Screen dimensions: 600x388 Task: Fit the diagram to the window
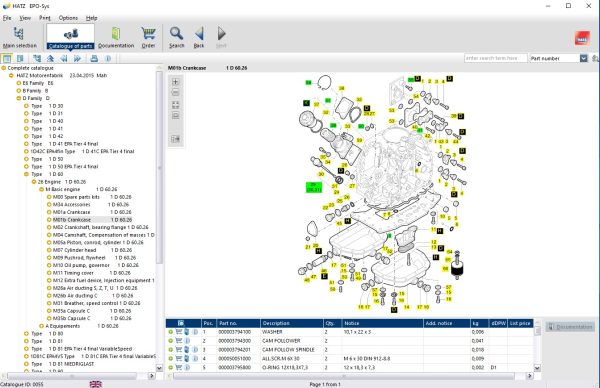click(x=175, y=105)
